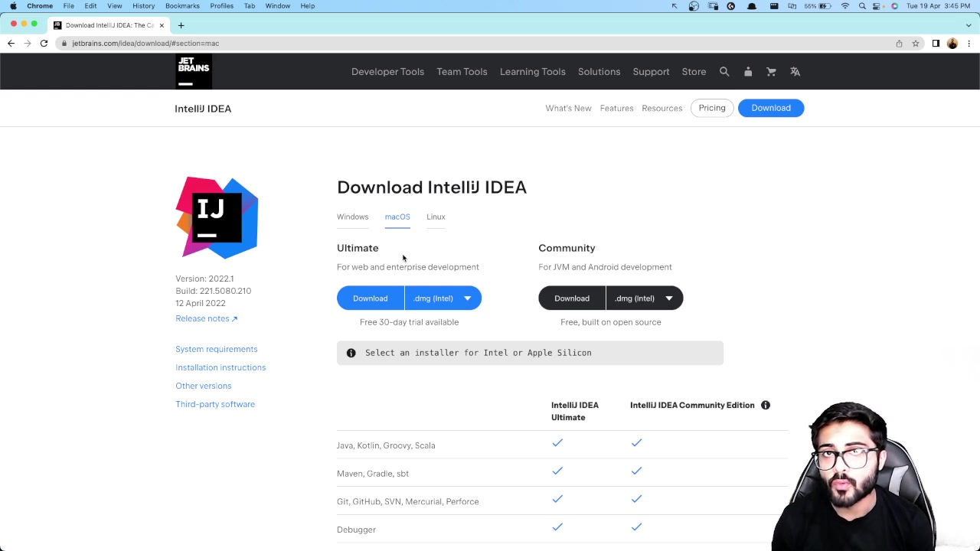
Task: Click the JetBrains logo
Action: 194,72
